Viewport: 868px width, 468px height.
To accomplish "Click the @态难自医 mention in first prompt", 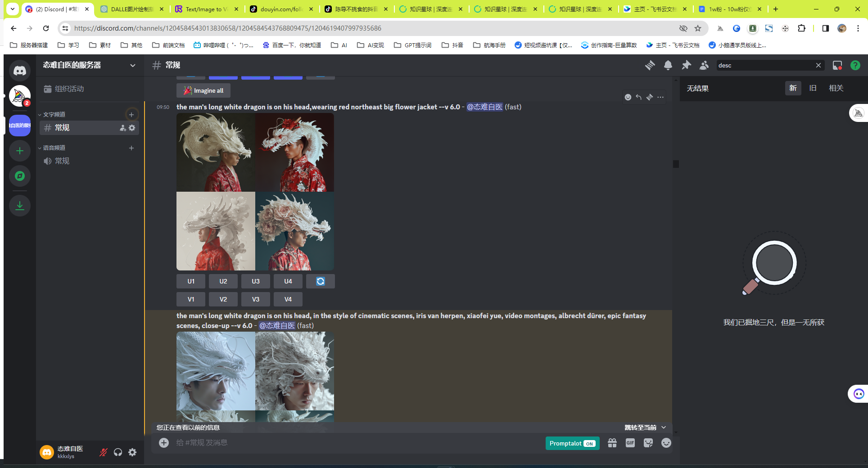I will pos(484,107).
